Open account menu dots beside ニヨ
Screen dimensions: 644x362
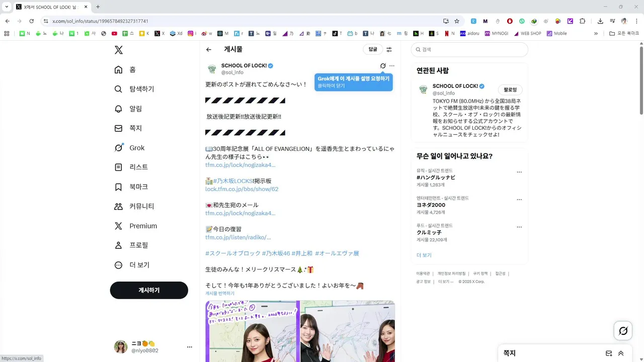190,347
